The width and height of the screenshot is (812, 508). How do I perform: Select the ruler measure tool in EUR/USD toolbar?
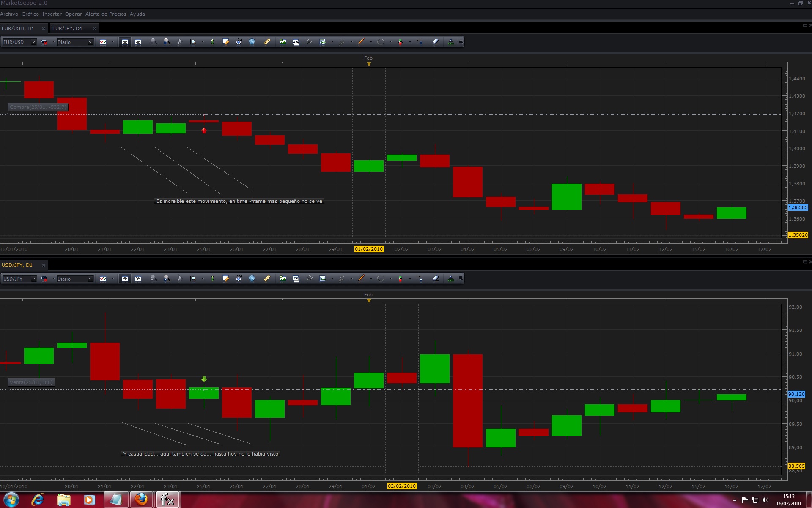[267, 42]
